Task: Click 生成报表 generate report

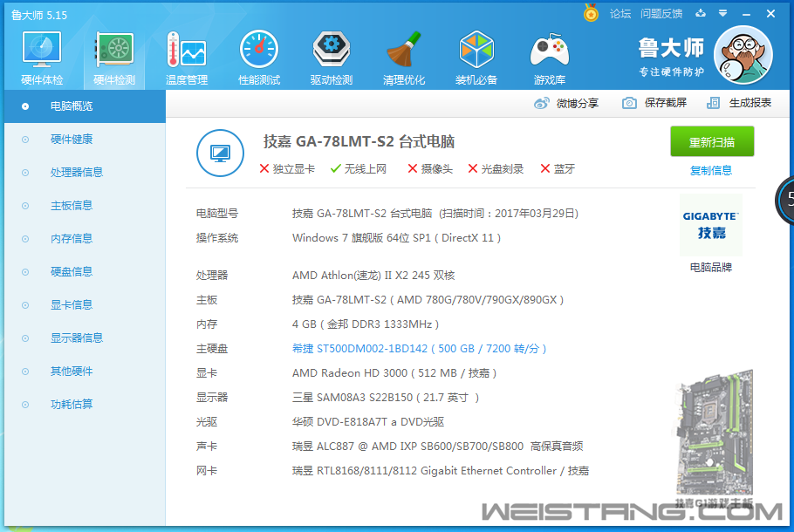Action: [750, 103]
